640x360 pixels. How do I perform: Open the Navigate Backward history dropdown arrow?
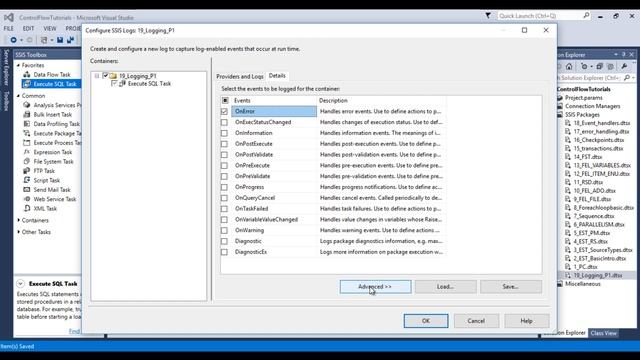tap(21, 40)
